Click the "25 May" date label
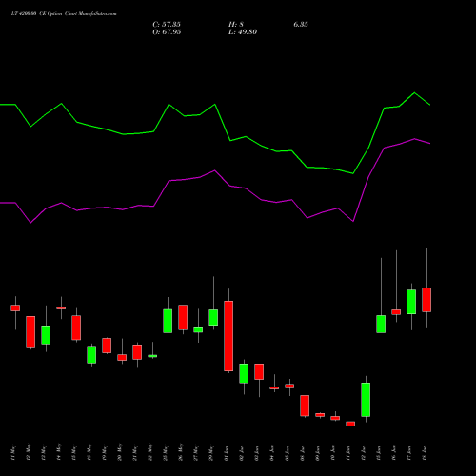The width and height of the screenshot is (476, 476). [166, 452]
